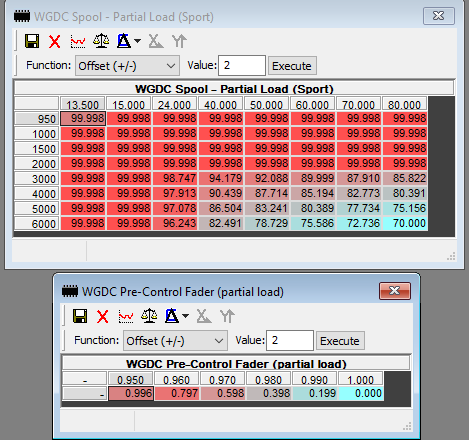469x440 pixels.
Task: Select cell with value 86.504
Action: coord(221,208)
